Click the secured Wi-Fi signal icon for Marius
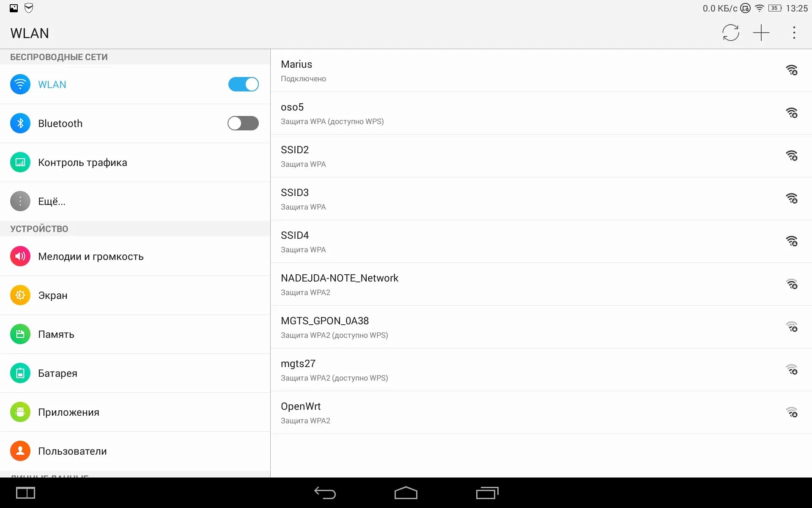Viewport: 812px width, 508px height. click(x=792, y=70)
